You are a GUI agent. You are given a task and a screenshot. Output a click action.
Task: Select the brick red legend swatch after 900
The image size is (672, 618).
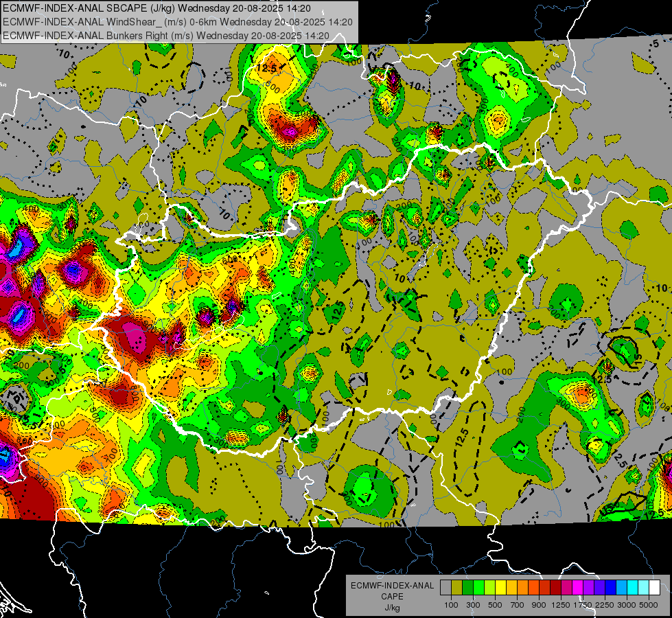point(545,588)
